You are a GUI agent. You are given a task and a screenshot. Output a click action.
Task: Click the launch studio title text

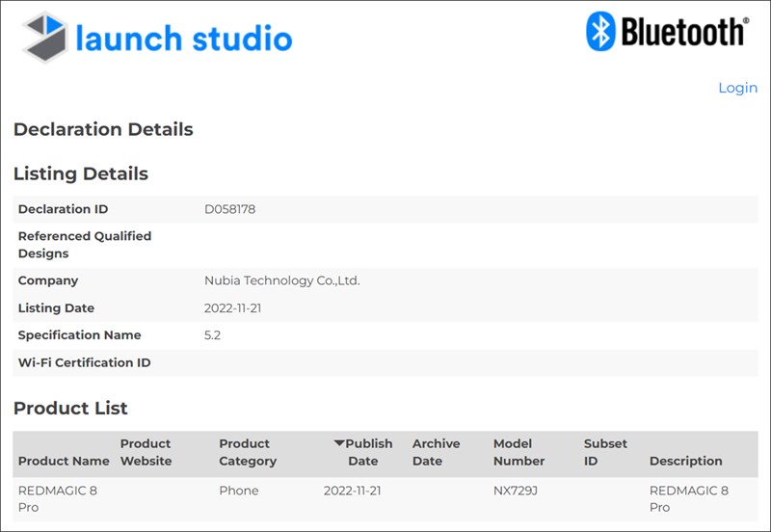(183, 39)
